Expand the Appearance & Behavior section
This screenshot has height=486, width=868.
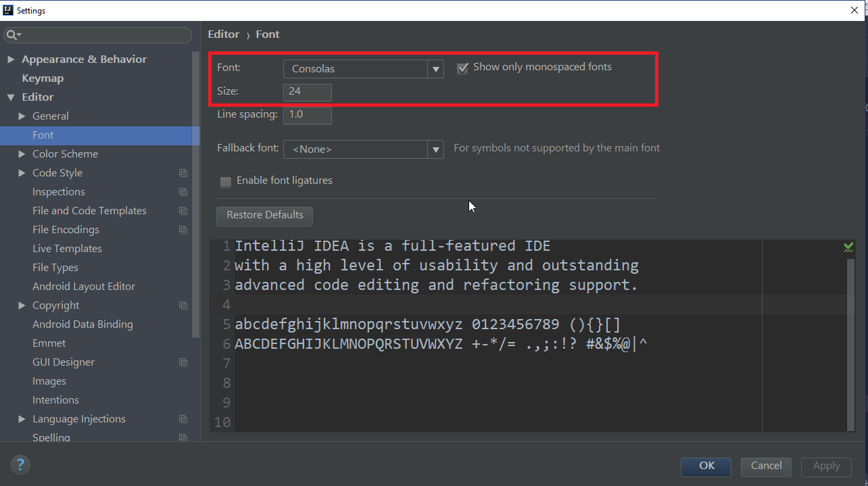[10, 59]
